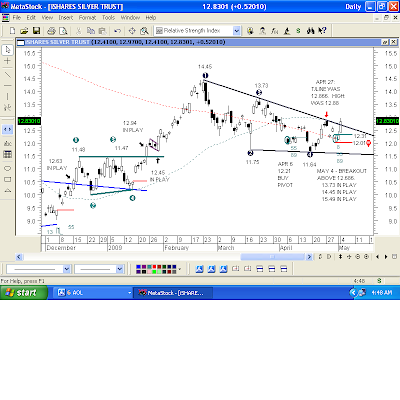Pick the bright green color swatch
Viewport: 400px width, 400px height.
coord(154,272)
